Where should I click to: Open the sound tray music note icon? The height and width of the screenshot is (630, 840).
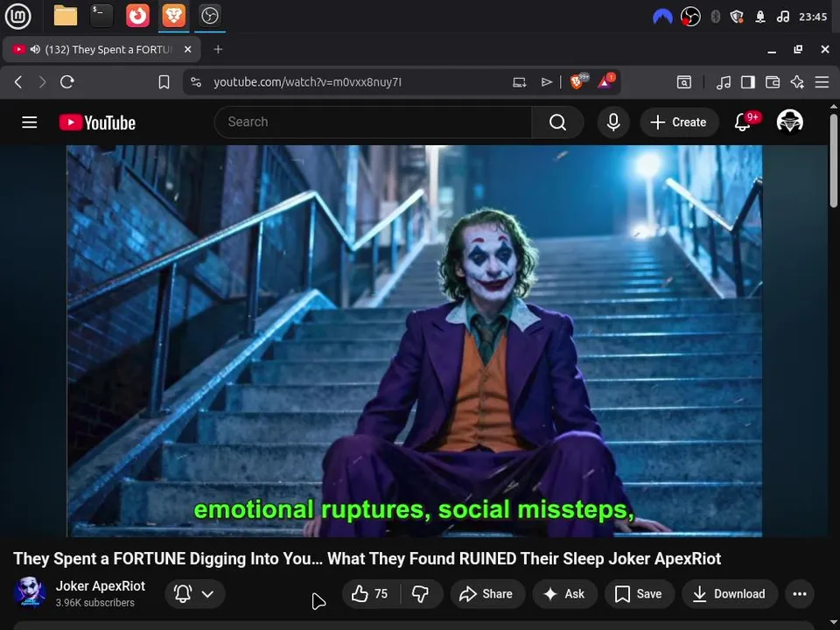point(782,17)
